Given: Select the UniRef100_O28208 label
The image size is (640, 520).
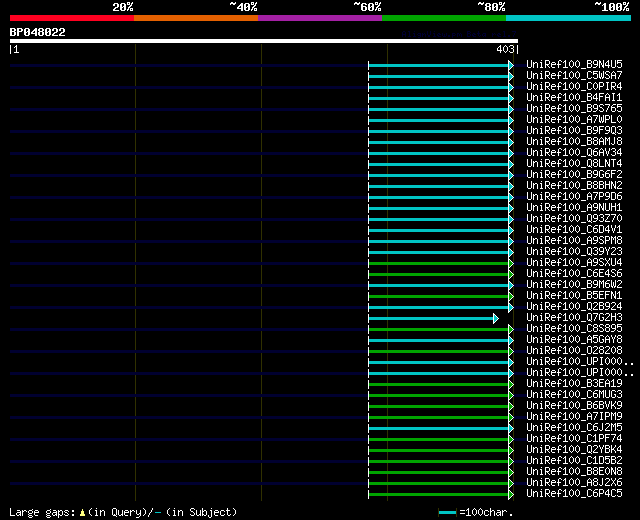Looking at the screenshot, I should [x=574, y=351].
